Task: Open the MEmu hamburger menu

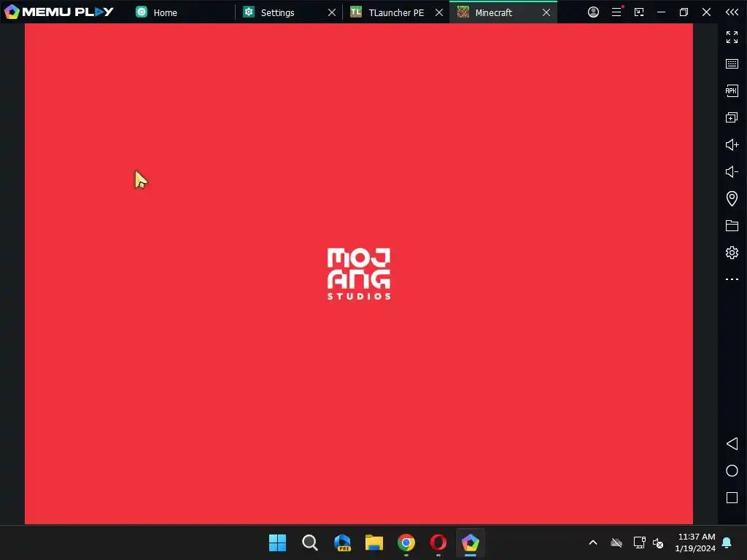Action: click(x=616, y=12)
